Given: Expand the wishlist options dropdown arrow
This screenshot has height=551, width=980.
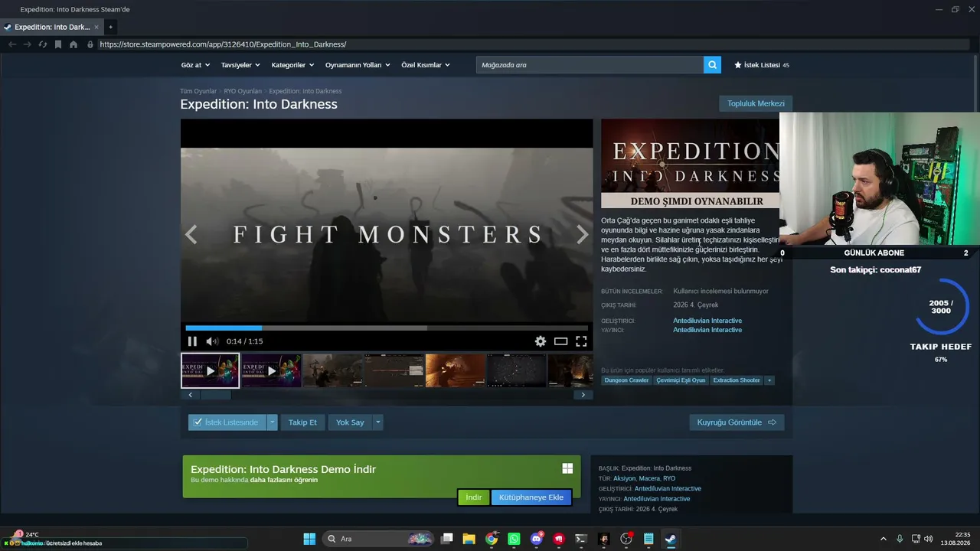Looking at the screenshot, I should click(272, 422).
